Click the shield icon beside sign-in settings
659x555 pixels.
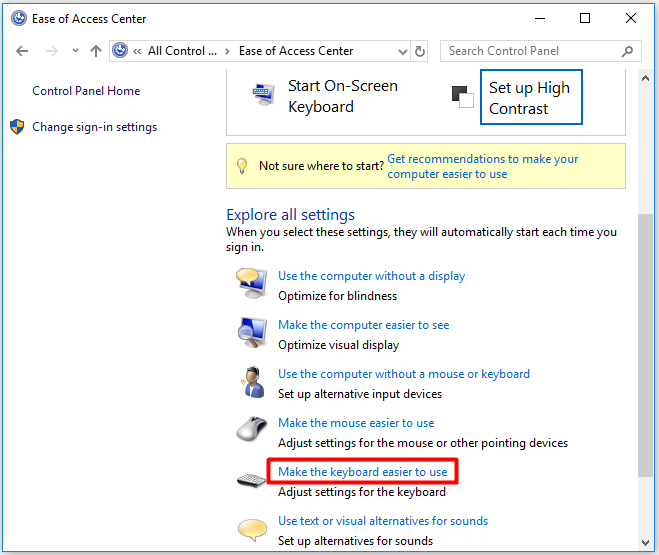pos(17,126)
